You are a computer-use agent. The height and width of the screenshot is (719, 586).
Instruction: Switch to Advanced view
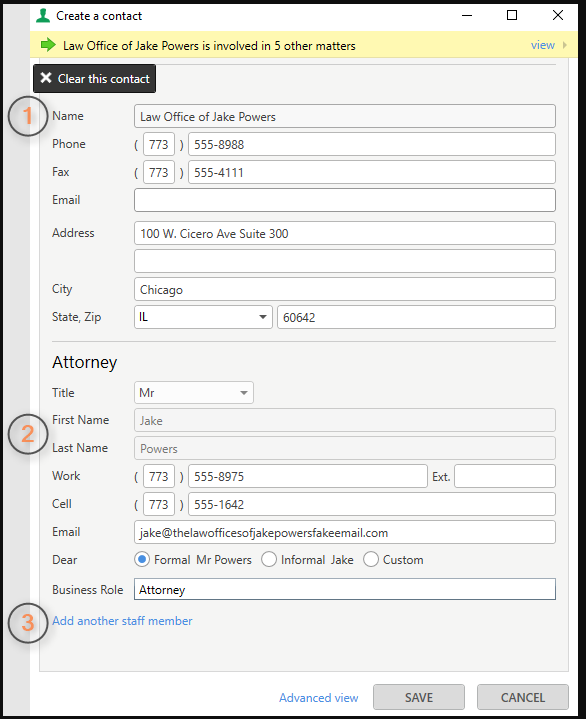[319, 698]
